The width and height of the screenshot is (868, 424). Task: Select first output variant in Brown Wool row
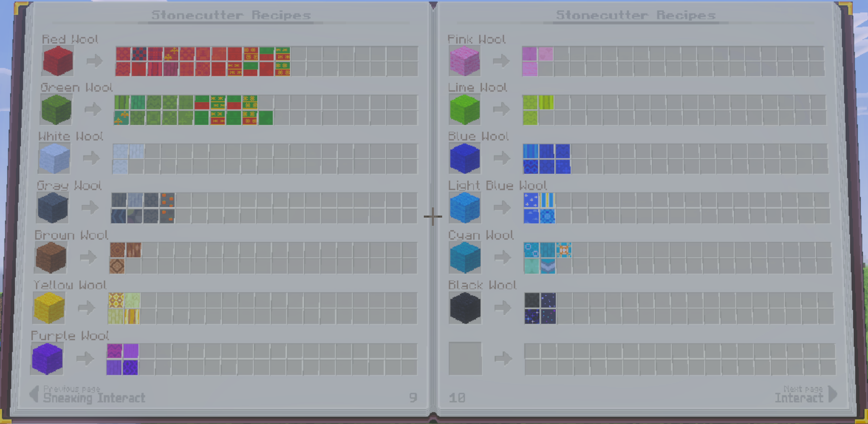tap(118, 250)
